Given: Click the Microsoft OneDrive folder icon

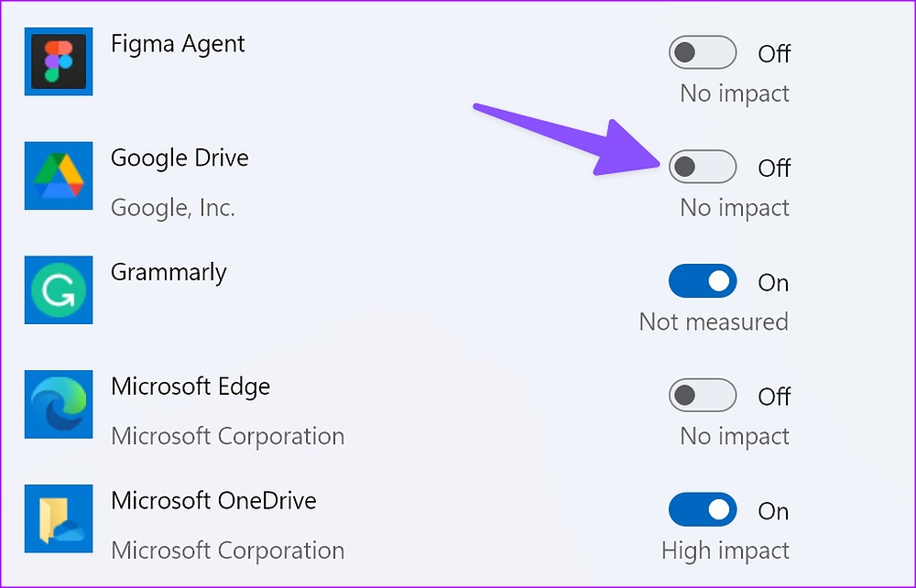Looking at the screenshot, I should point(59,518).
